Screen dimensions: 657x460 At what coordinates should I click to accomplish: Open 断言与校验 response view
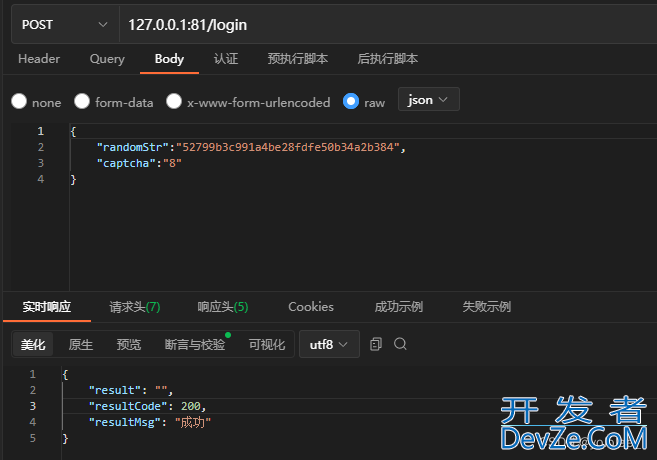195,344
